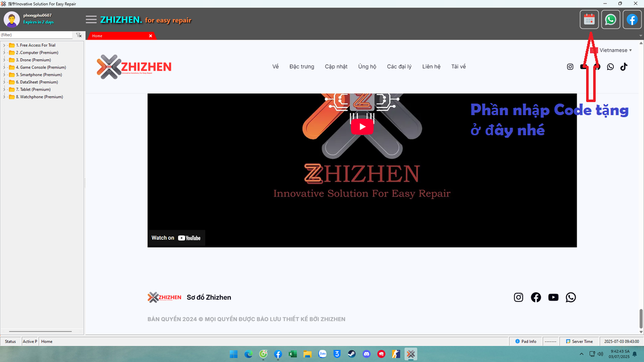Screen dimensions: 644x362
Task: Click the YouTube icon in the page footer
Action: click(553, 297)
